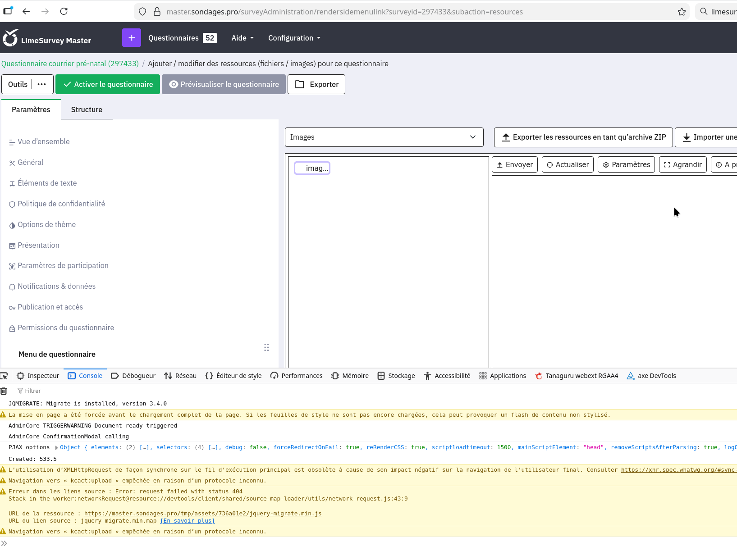Click the LimeSurvey Master logo
The width and height of the screenshot is (737, 560).
pyautogui.click(x=47, y=38)
